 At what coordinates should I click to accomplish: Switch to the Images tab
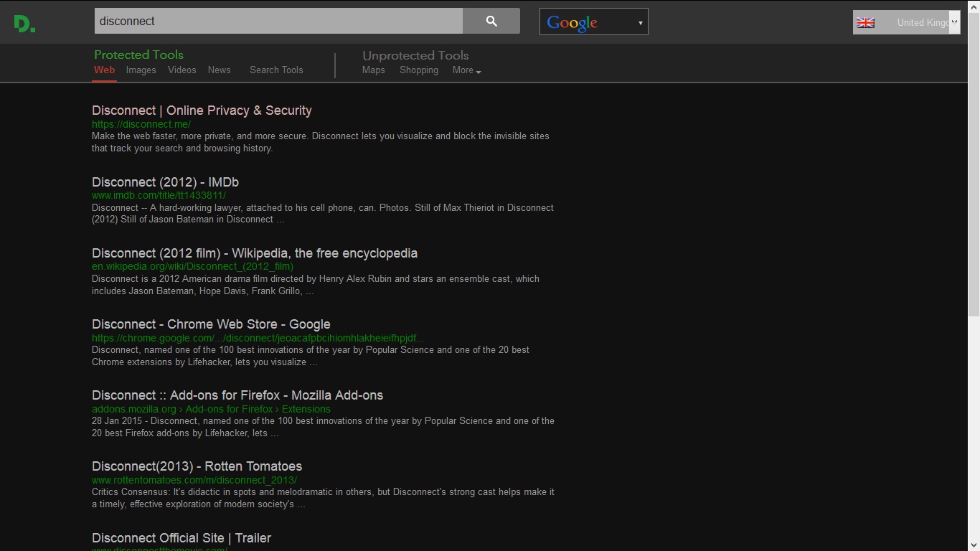pos(141,70)
